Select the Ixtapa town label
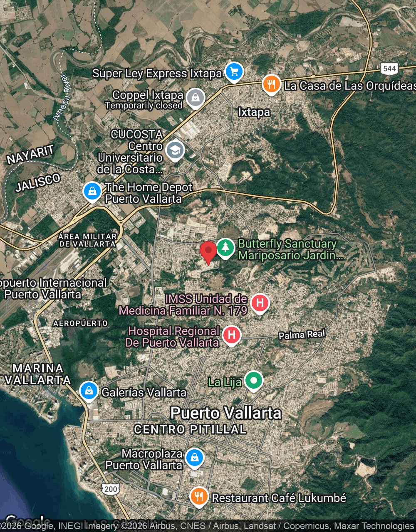 click(254, 112)
